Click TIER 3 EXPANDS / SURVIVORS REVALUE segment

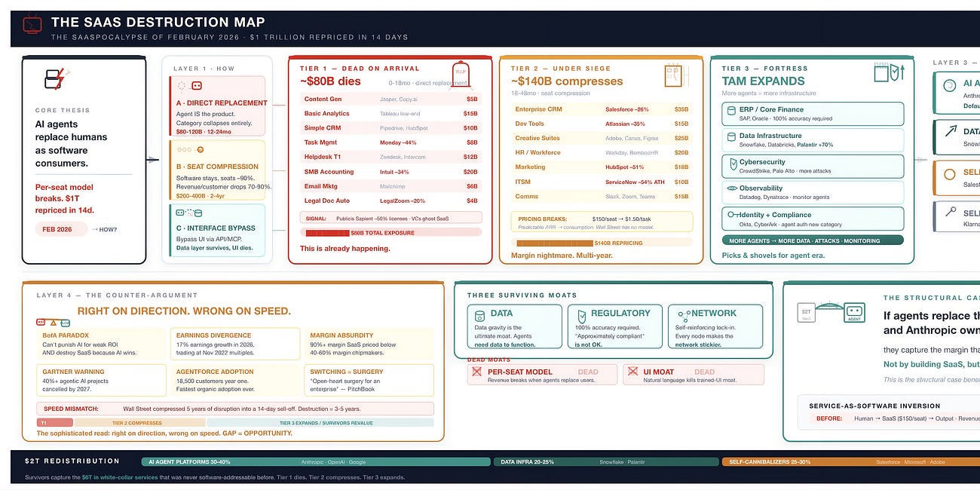(x=320, y=423)
